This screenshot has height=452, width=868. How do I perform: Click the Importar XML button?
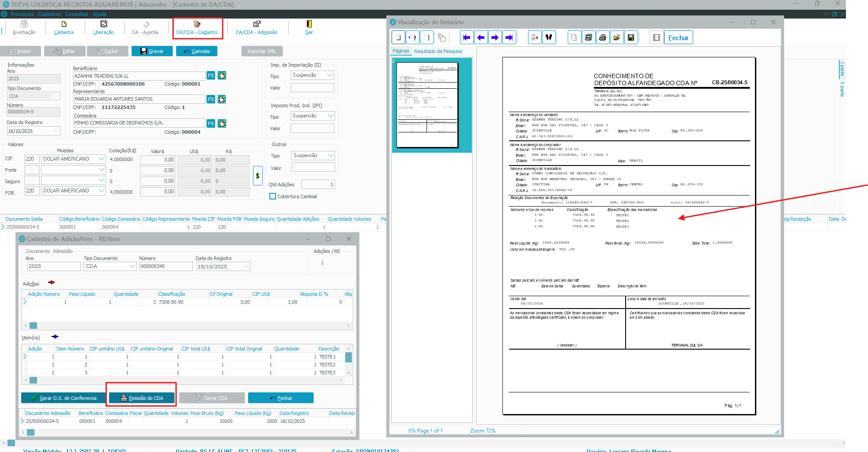coord(262,51)
